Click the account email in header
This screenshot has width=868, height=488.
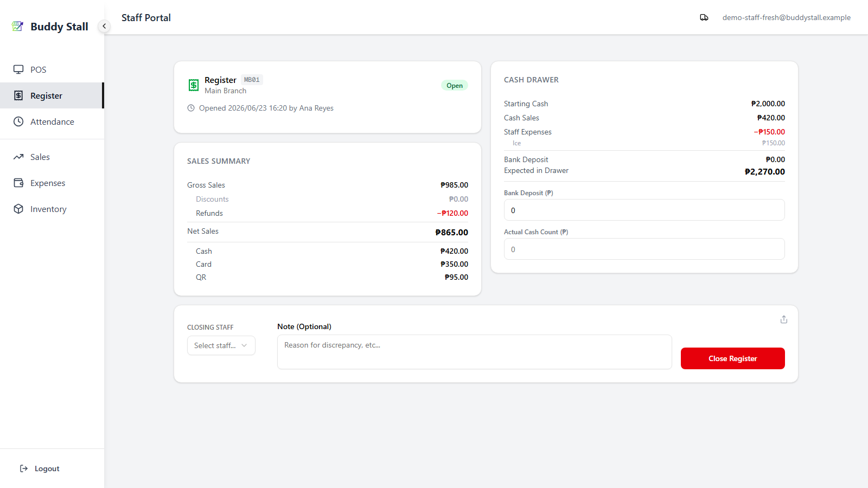click(786, 17)
